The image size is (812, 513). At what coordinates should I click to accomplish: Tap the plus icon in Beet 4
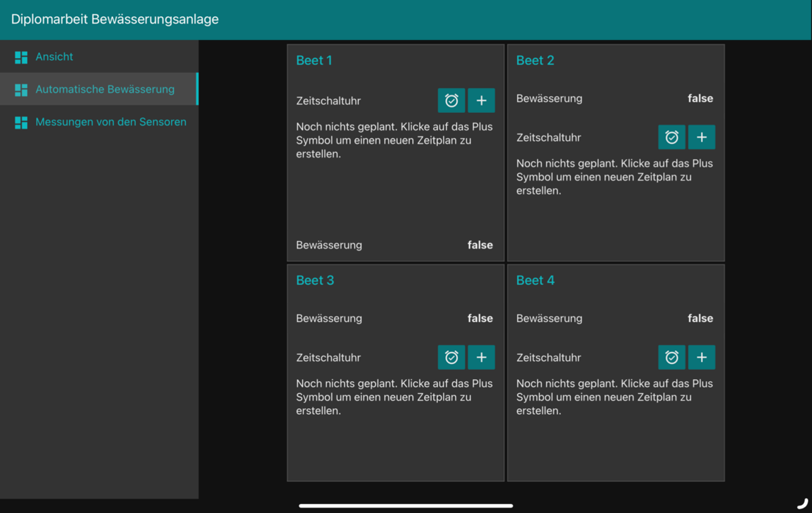[702, 357]
